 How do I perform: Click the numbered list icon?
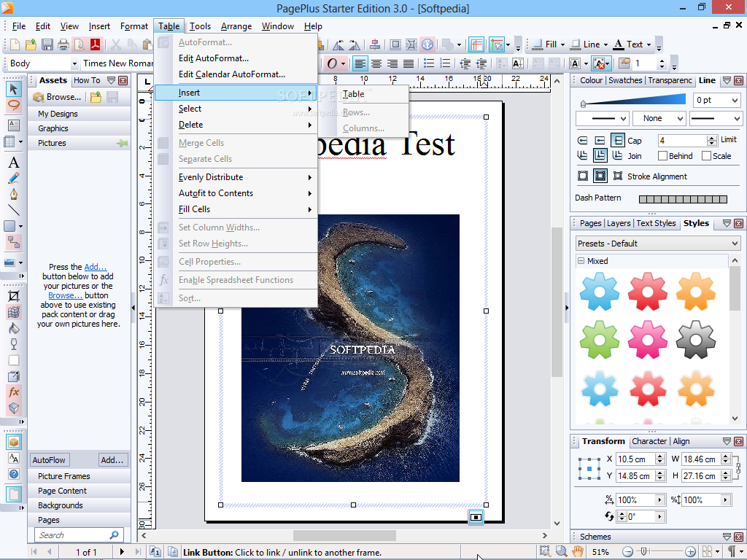tap(445, 63)
